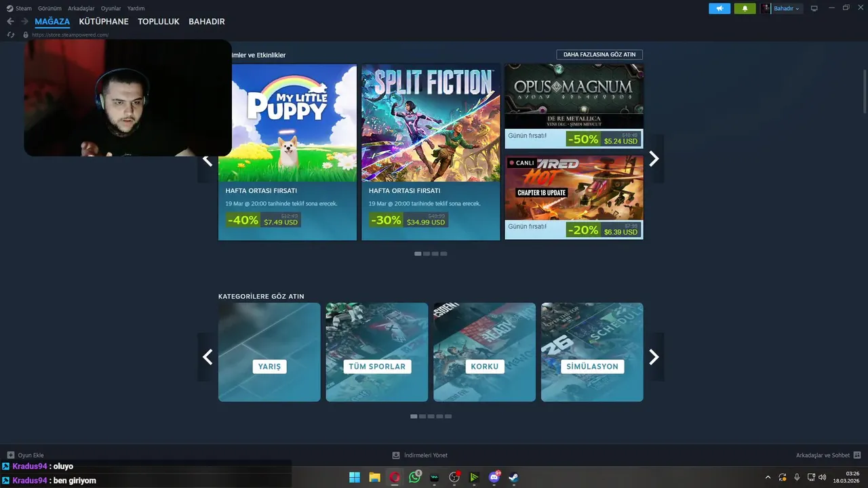Click the friends chat icon at bottom right

click(857, 455)
